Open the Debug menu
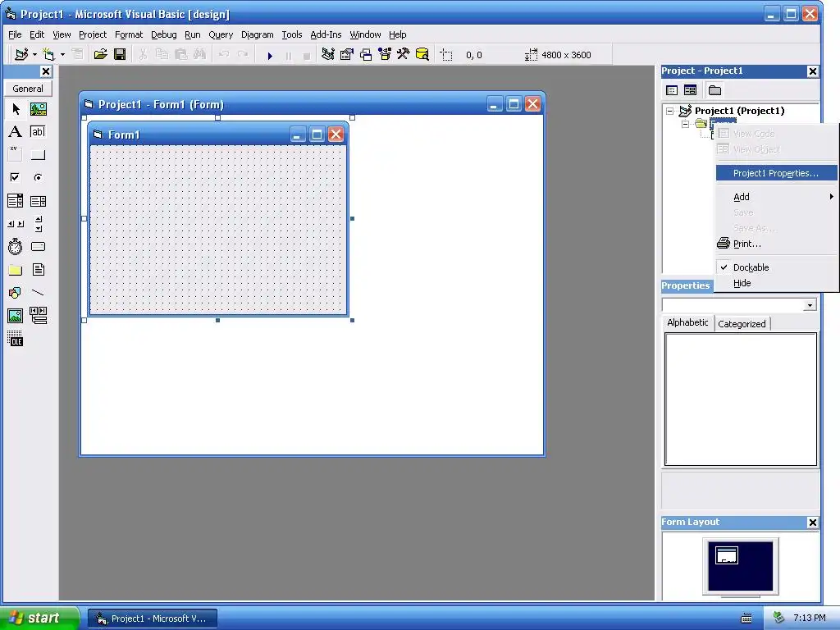The image size is (840, 630). [164, 34]
